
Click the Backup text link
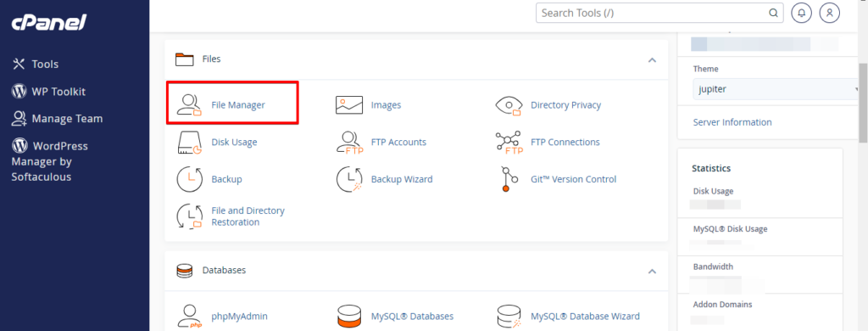226,179
